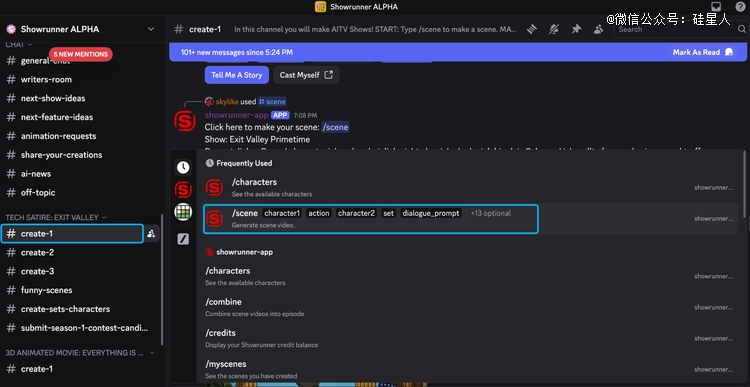This screenshot has height=387, width=750.
Task: Click the hash icon of create-1 header
Action: pyautogui.click(x=178, y=29)
